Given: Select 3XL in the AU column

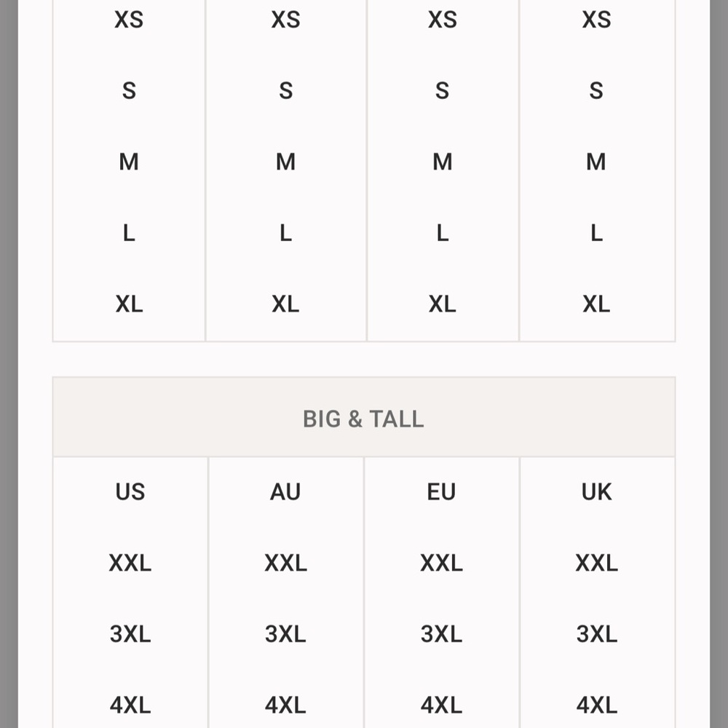Looking at the screenshot, I should click(x=285, y=634).
